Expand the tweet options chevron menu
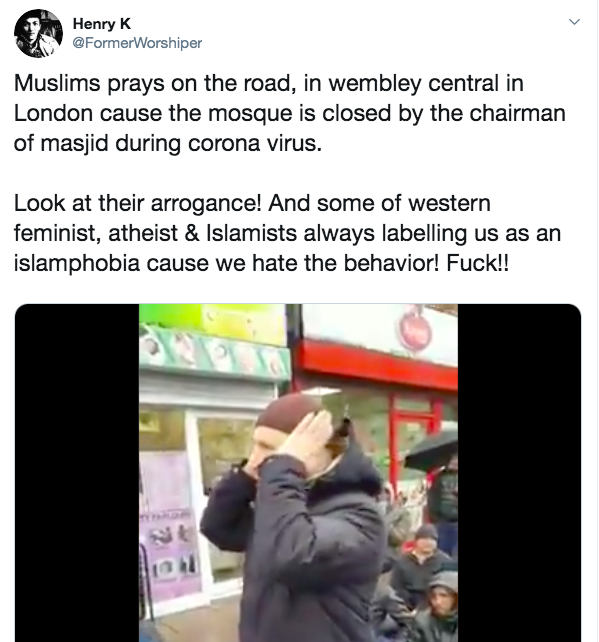This screenshot has height=642, width=599. point(574,22)
